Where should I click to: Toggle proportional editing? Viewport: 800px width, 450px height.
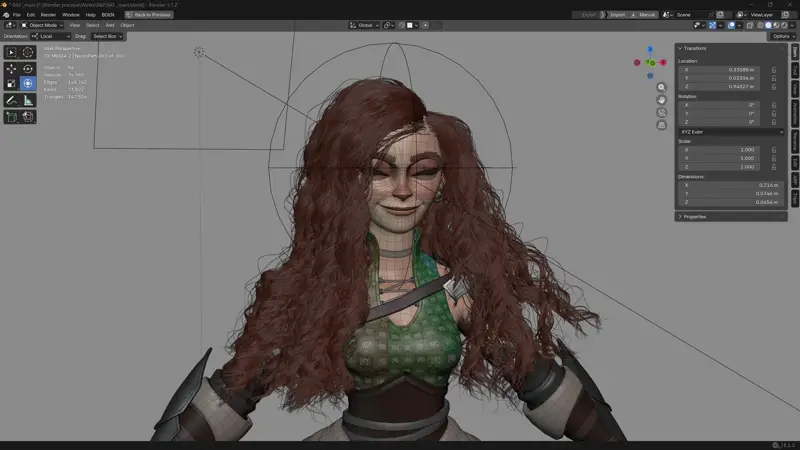tap(425, 25)
